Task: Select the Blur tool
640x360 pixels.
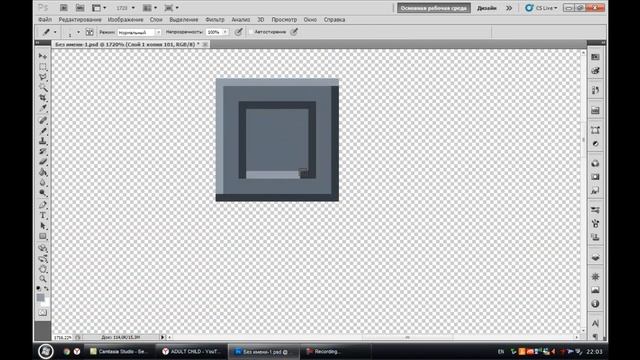Action: [x=42, y=182]
